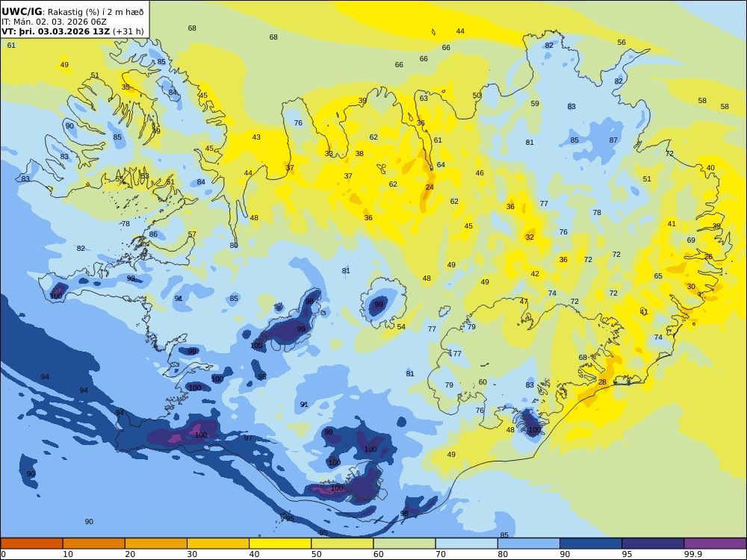Image resolution: width=747 pixels, height=560 pixels.
Task: Click the light blue 80–90 legend swatch
Action: point(529,544)
